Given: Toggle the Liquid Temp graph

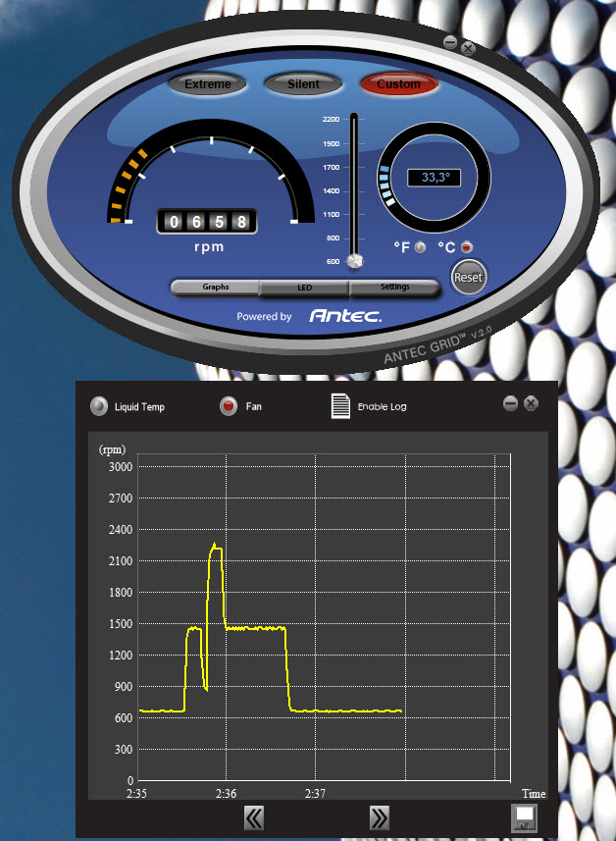Looking at the screenshot, I should click(99, 406).
